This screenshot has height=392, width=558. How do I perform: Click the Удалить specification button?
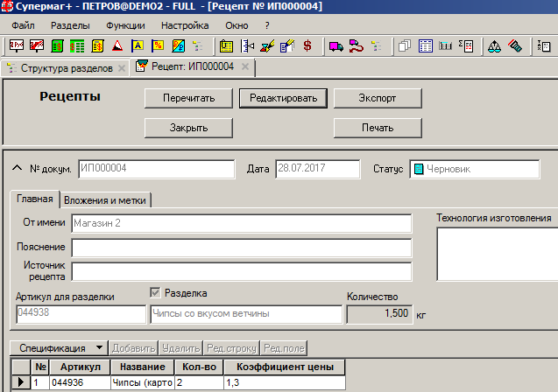pyautogui.click(x=180, y=348)
